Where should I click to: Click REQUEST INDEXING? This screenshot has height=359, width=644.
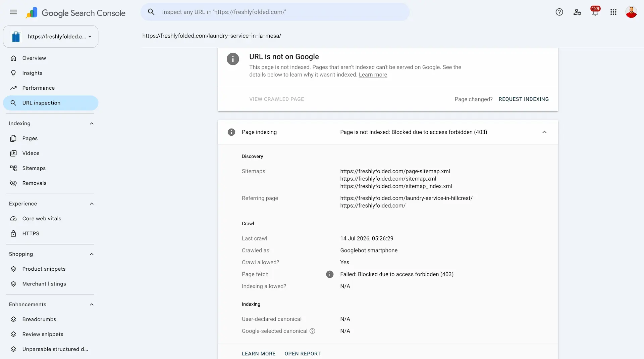(x=524, y=99)
